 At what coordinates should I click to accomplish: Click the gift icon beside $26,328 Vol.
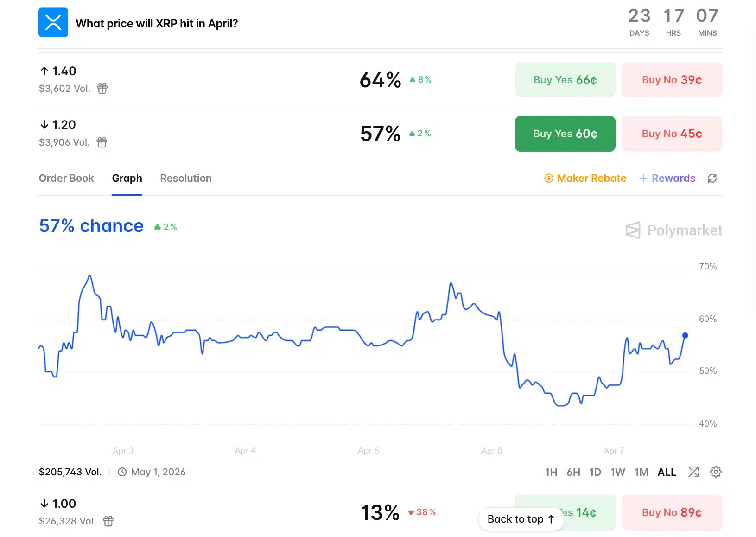pyautogui.click(x=108, y=521)
